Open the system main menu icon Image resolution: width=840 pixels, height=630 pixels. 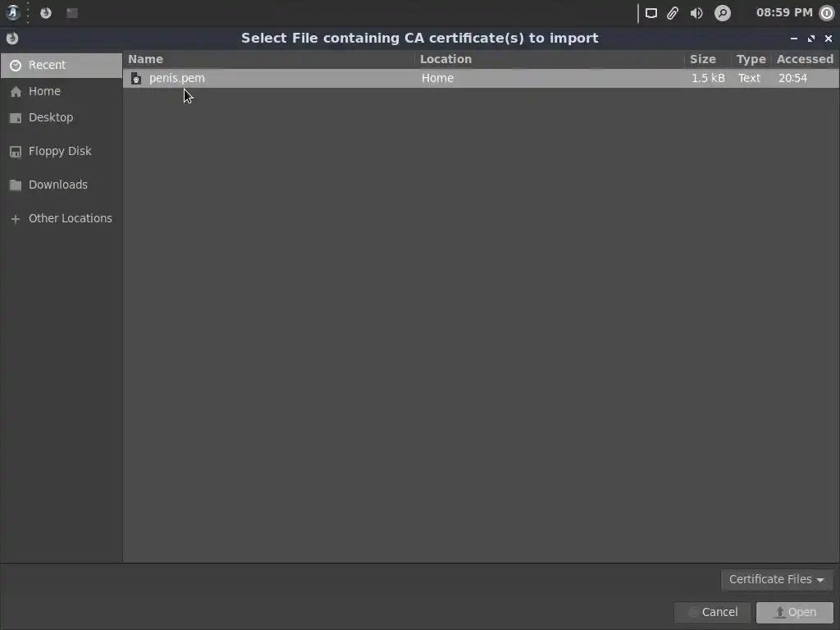coord(13,12)
